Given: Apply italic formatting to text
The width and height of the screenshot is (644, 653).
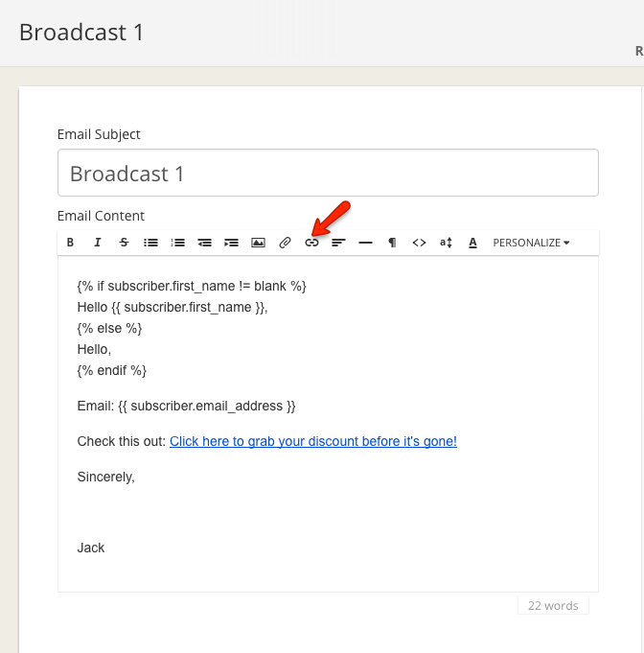Looking at the screenshot, I should [98, 243].
